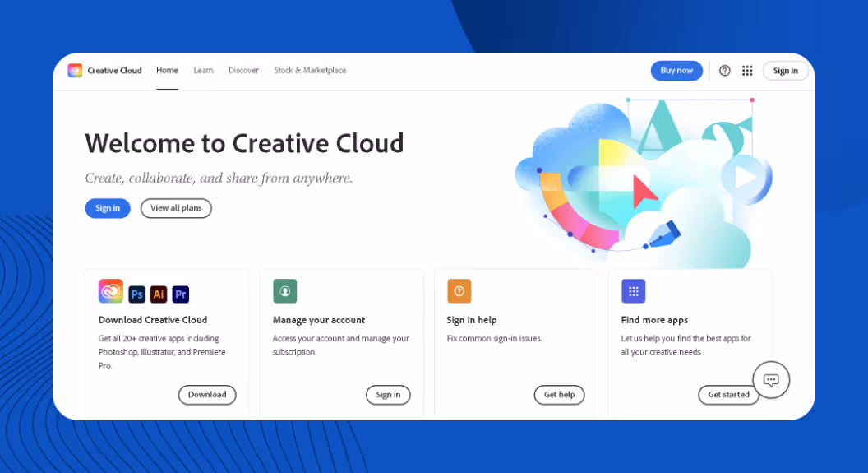Click the Download button
Image resolution: width=868 pixels, height=473 pixels.
207,395
